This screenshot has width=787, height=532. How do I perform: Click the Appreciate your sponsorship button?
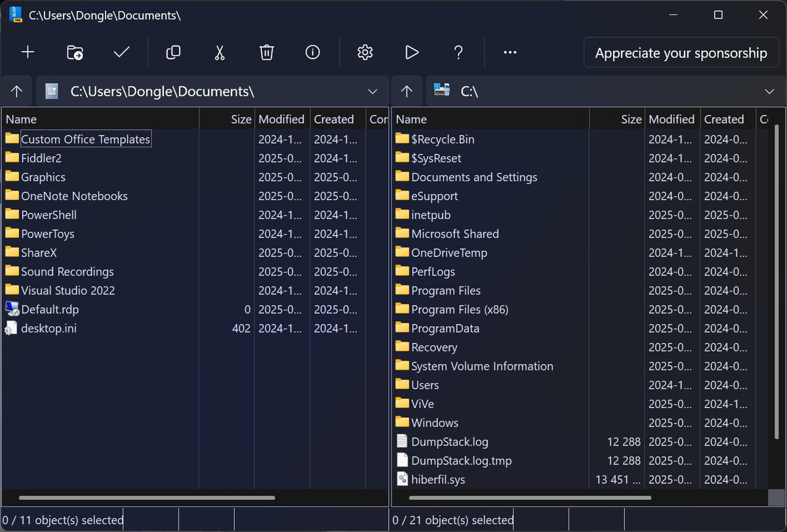coord(681,52)
